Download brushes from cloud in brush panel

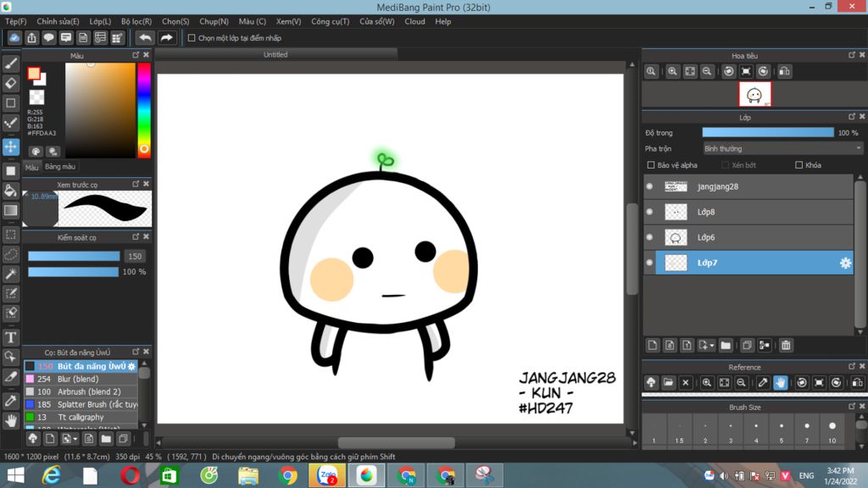tap(33, 439)
